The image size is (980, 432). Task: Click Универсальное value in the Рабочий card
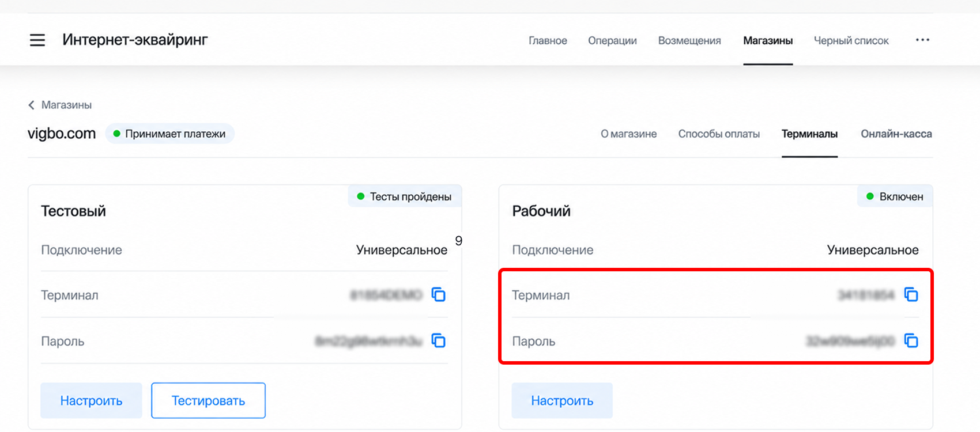tap(873, 250)
